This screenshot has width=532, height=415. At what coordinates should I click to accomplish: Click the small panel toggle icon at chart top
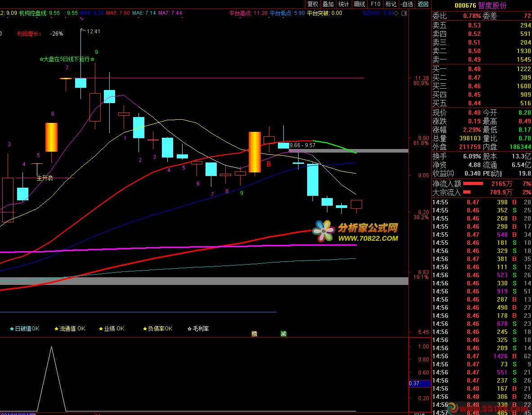(x=404, y=13)
